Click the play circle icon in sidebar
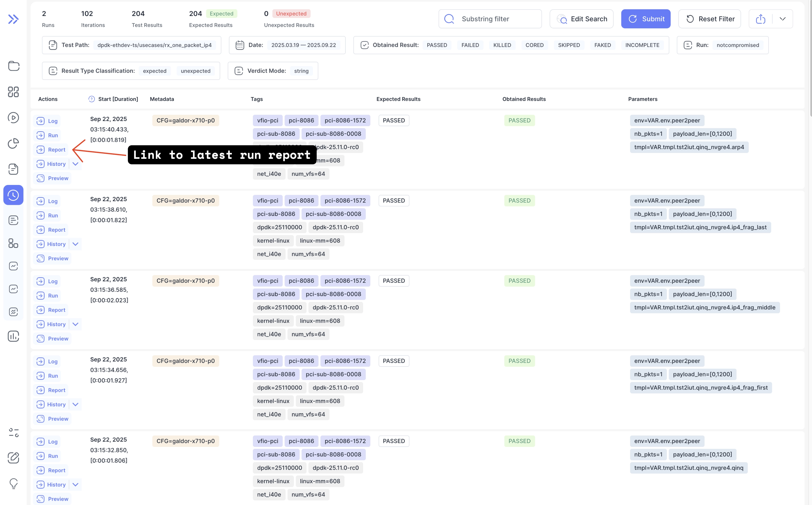This screenshot has height=505, width=812. [13, 118]
